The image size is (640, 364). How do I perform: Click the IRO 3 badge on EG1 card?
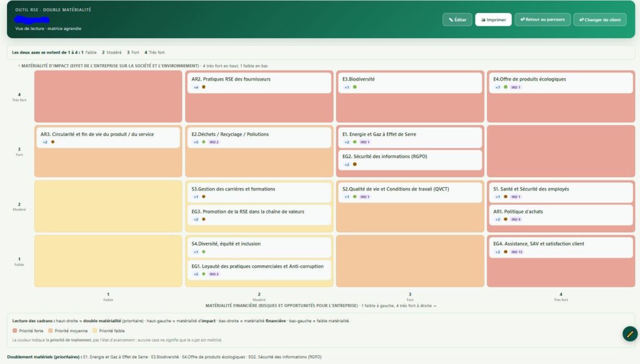pyautogui.click(x=214, y=274)
